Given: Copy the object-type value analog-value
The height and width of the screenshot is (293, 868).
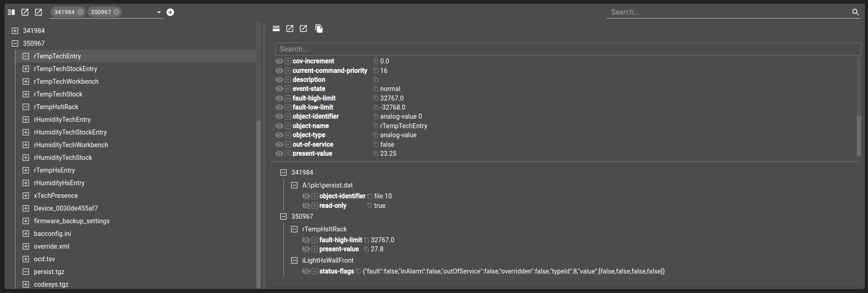Looking at the screenshot, I should pyautogui.click(x=376, y=135).
